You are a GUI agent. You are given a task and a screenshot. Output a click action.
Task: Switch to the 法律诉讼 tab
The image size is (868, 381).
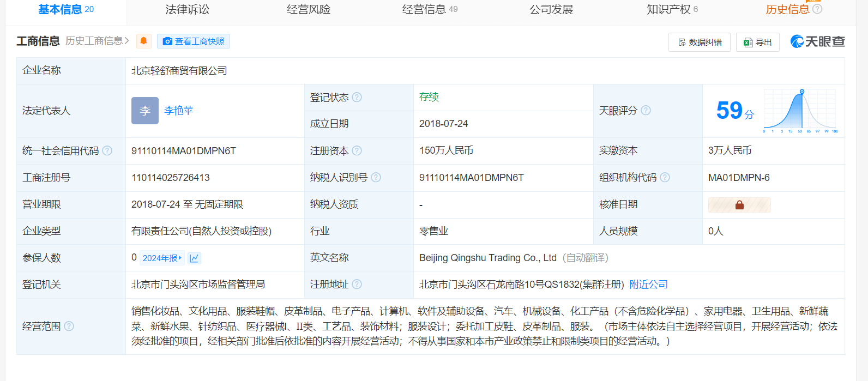tap(188, 9)
